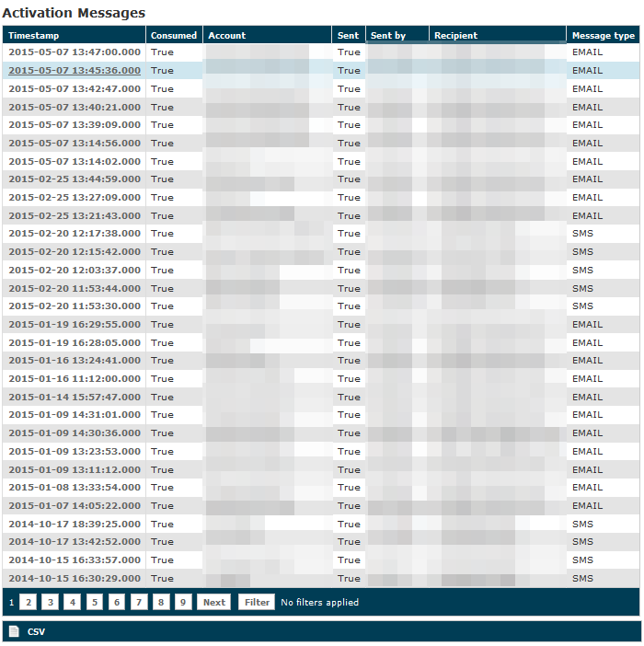Viewport: 644px width, 646px height.
Task: Open the Filter button
Action: click(x=257, y=603)
